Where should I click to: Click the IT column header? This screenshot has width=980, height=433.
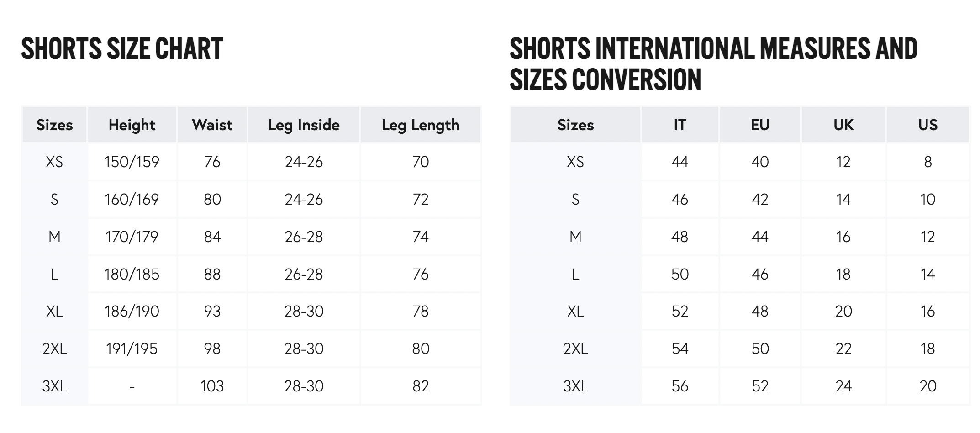coord(680,125)
